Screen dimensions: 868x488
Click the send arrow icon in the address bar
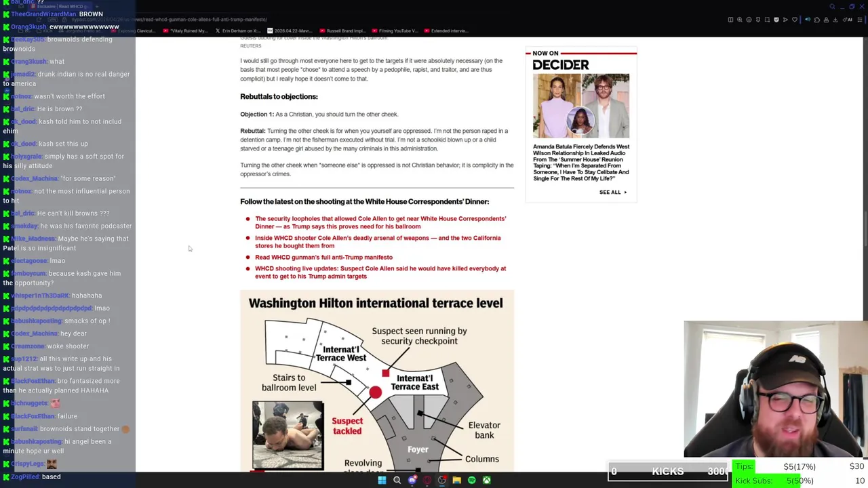[x=785, y=20]
